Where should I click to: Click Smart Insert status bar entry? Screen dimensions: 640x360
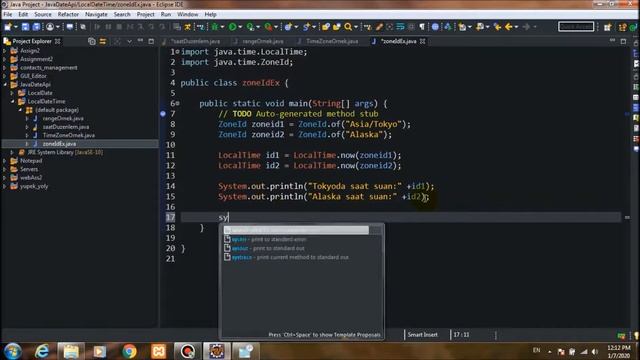(x=422, y=335)
